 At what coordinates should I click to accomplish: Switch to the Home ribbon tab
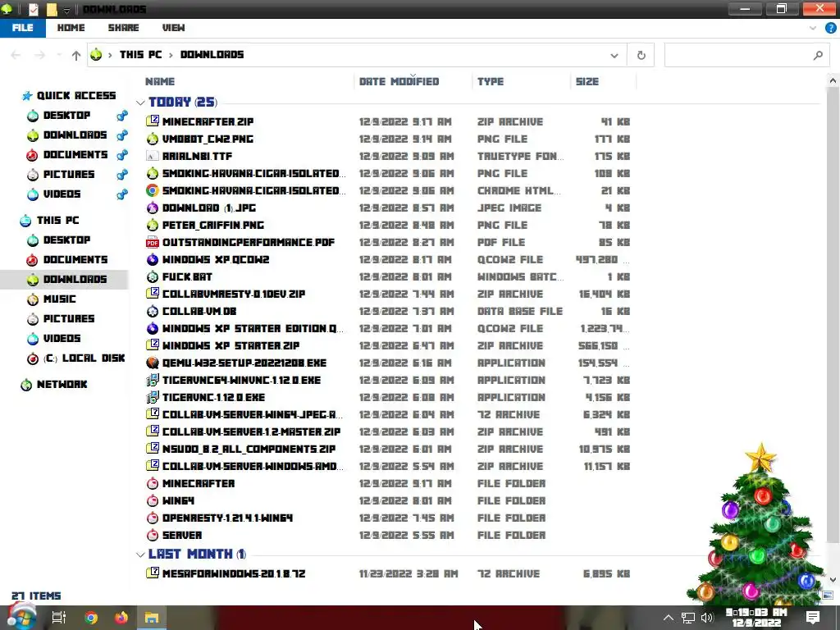(71, 28)
